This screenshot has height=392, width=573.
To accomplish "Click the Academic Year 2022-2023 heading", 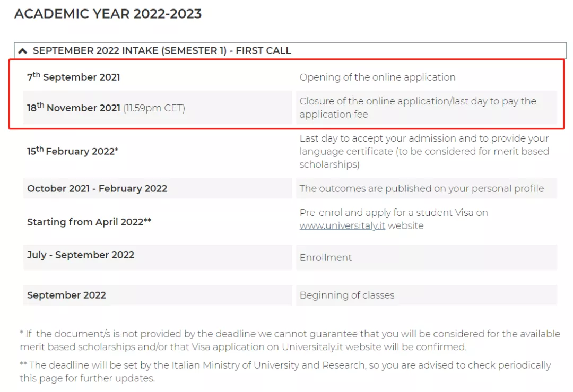I will pyautogui.click(x=108, y=14).
